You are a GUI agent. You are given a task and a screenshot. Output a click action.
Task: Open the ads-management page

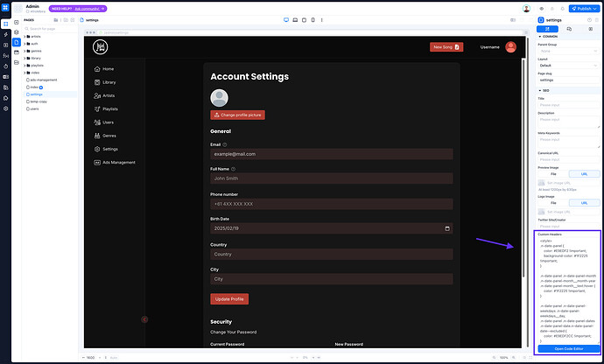[42, 80]
